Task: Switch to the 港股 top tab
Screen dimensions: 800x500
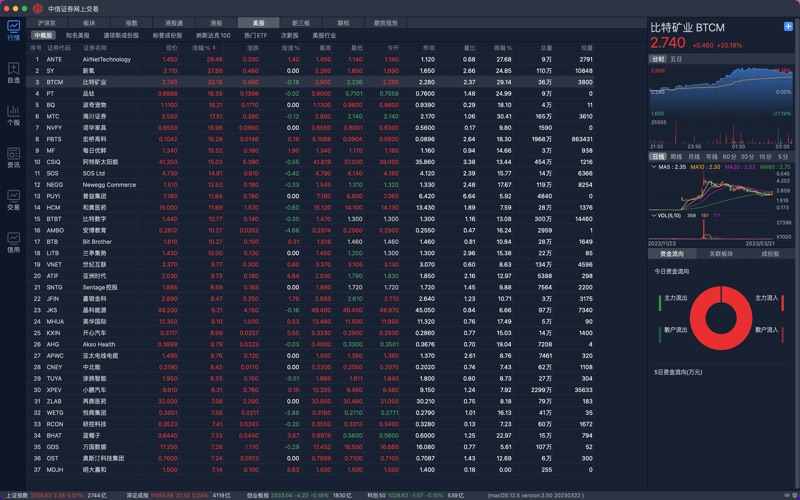Action: 216,22
